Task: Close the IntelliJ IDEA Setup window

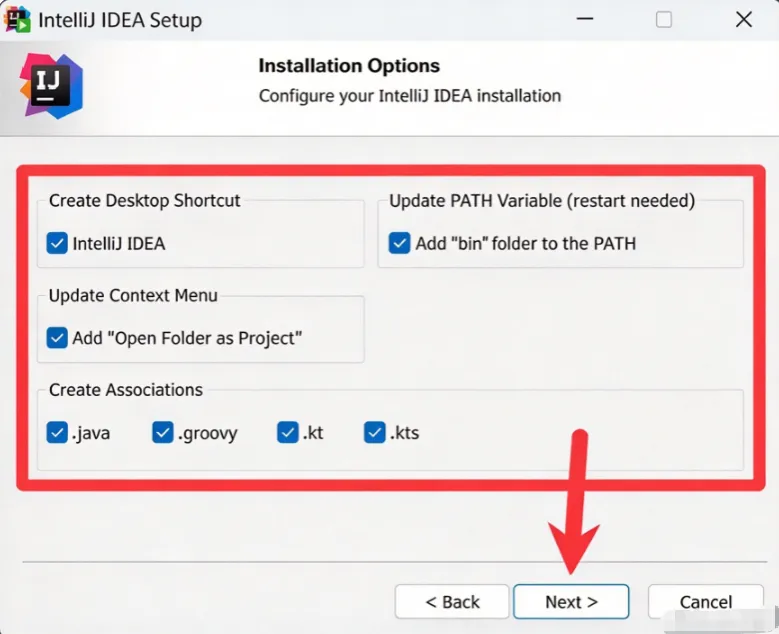Action: (x=744, y=19)
